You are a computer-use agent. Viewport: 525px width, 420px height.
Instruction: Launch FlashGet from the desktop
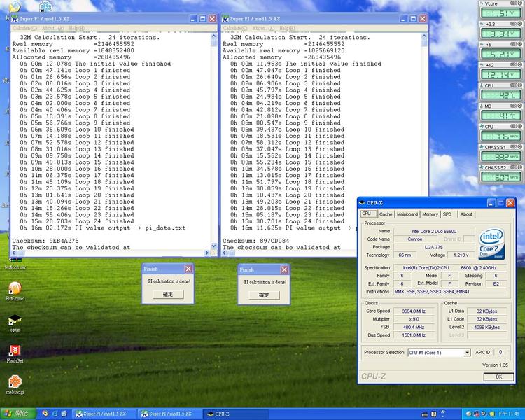(15, 353)
